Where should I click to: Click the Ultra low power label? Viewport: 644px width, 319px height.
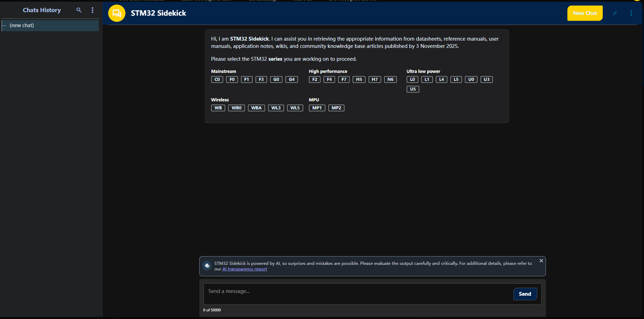423,71
